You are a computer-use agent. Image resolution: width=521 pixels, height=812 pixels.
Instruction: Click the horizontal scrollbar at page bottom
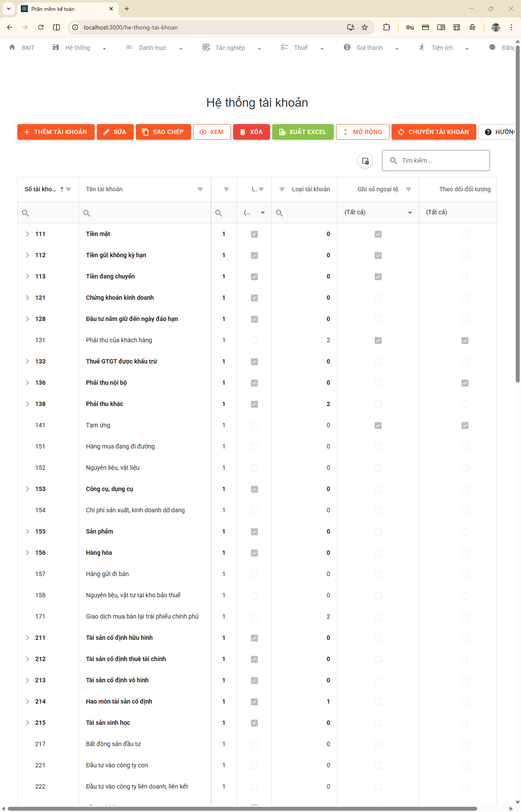point(242,809)
